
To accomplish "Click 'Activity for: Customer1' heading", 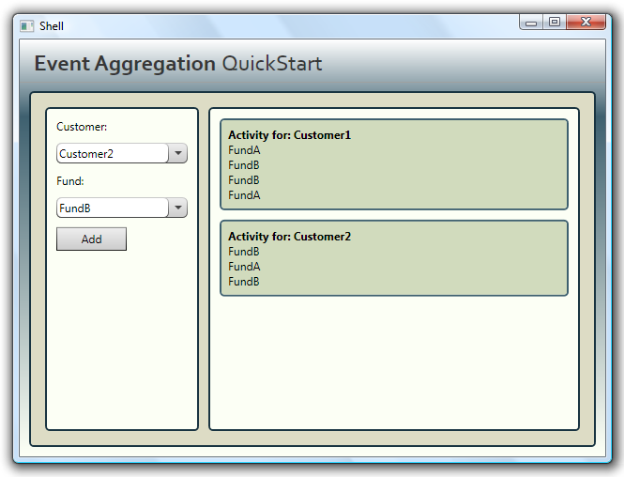I will [289, 135].
